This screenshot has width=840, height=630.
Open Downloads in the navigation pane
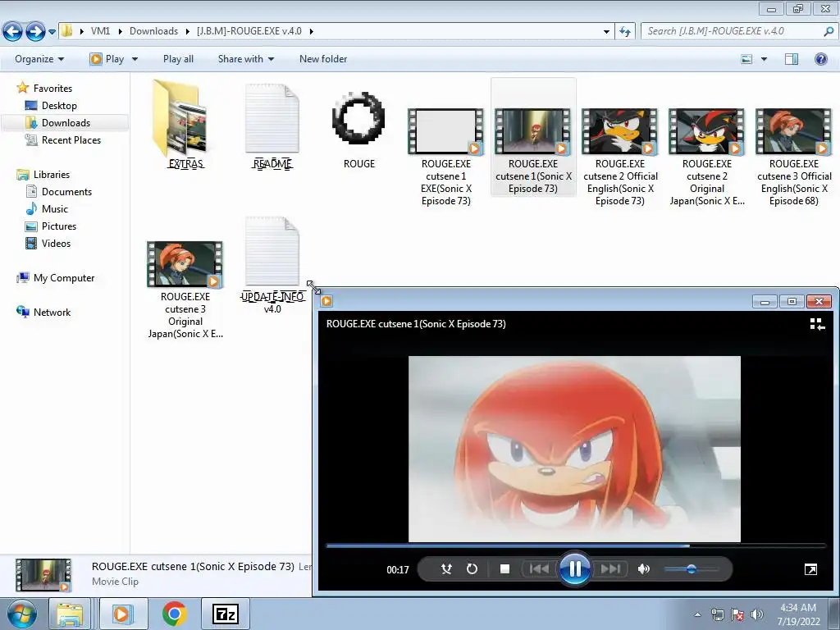(x=66, y=123)
